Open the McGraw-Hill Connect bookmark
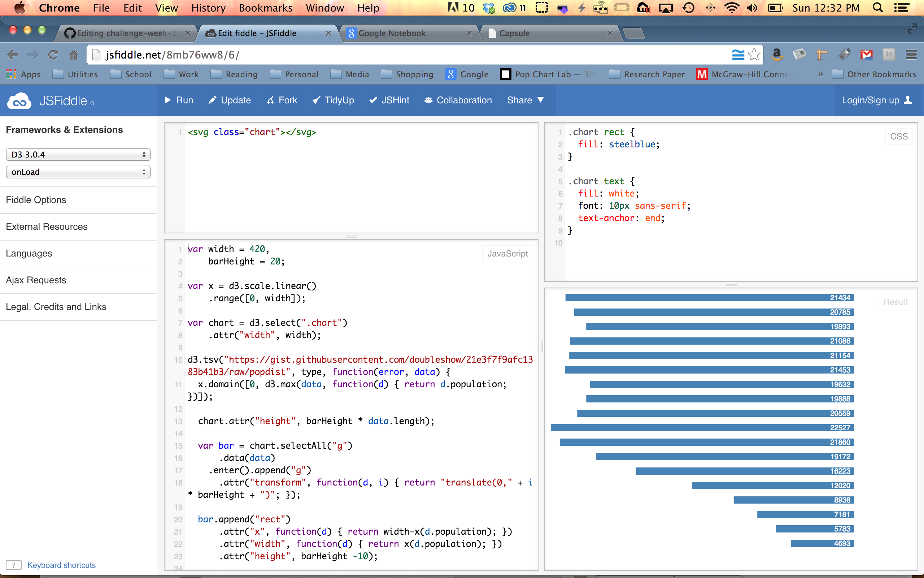 (x=745, y=74)
